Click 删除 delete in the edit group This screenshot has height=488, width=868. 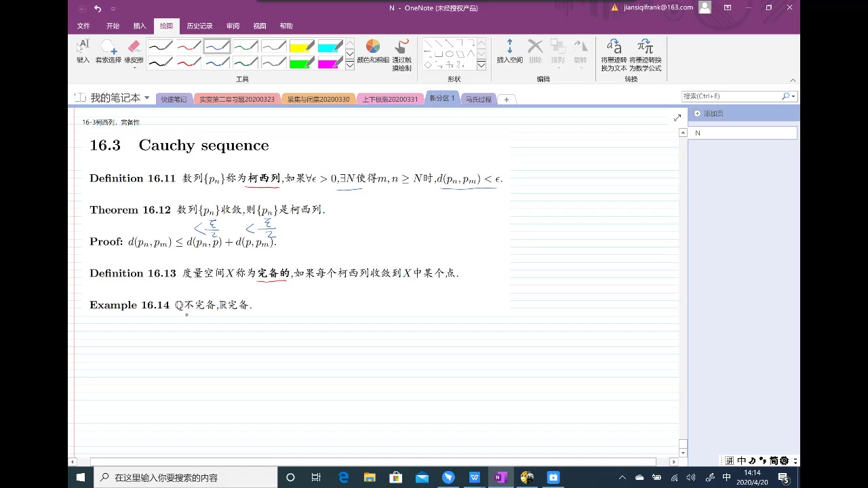535,52
